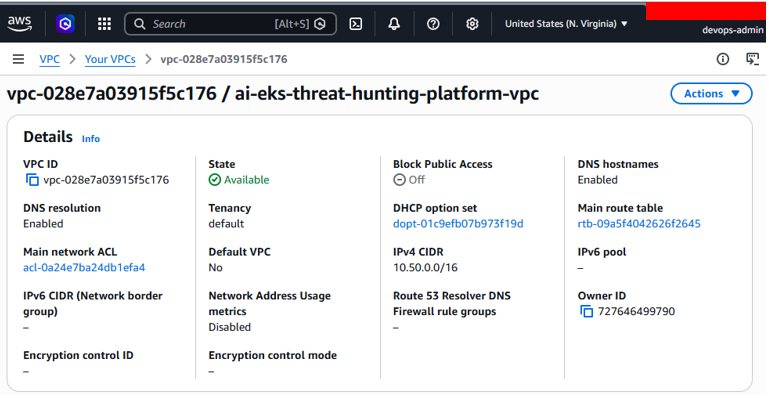Click the DNS resolution Enabled value
Screen dimensions: 769x398
click(43, 224)
